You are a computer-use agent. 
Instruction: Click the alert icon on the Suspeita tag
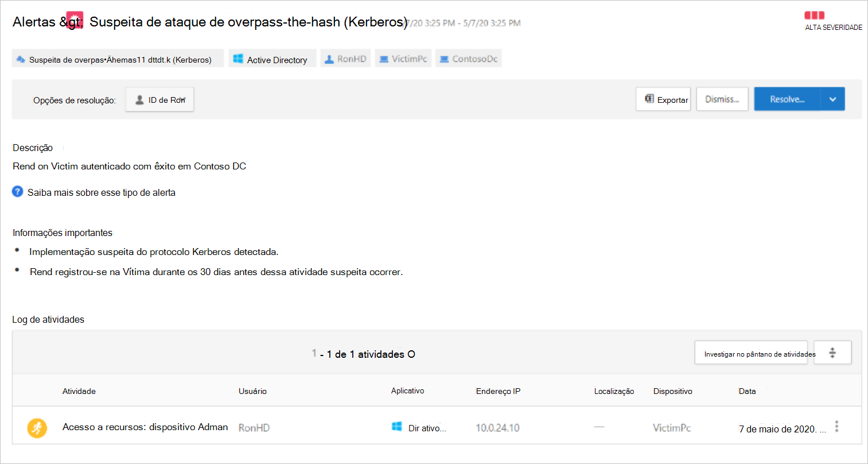coord(21,59)
